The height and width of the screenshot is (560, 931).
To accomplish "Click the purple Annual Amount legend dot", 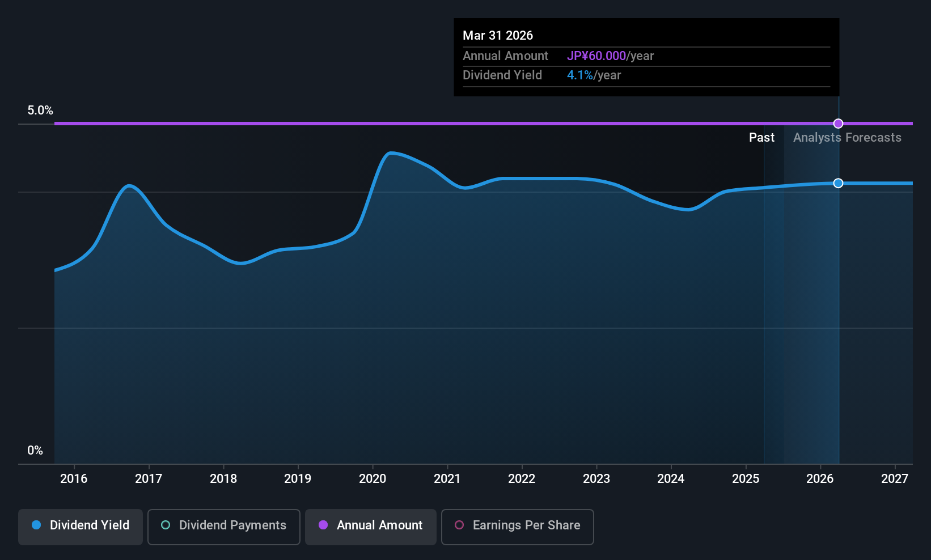I will pos(323,525).
